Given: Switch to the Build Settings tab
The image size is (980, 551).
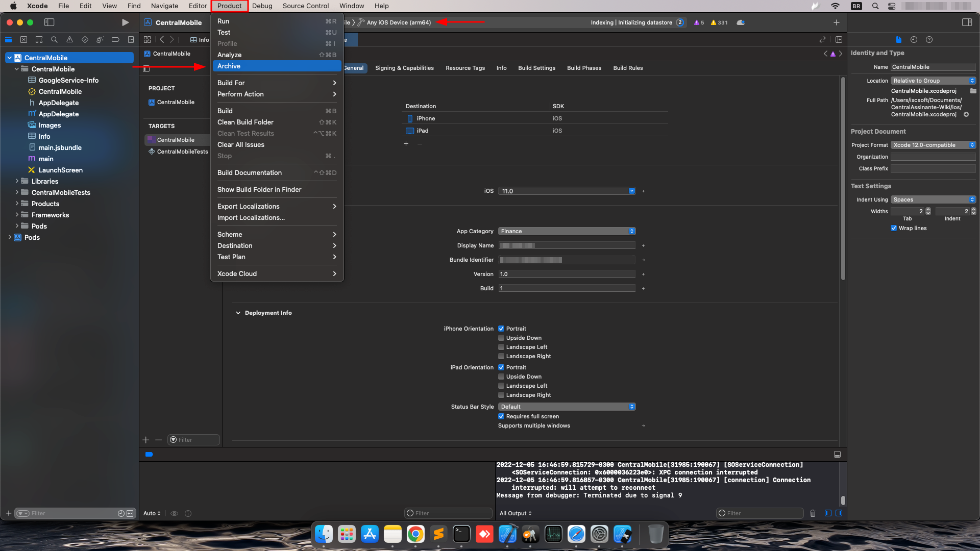Looking at the screenshot, I should [536, 68].
